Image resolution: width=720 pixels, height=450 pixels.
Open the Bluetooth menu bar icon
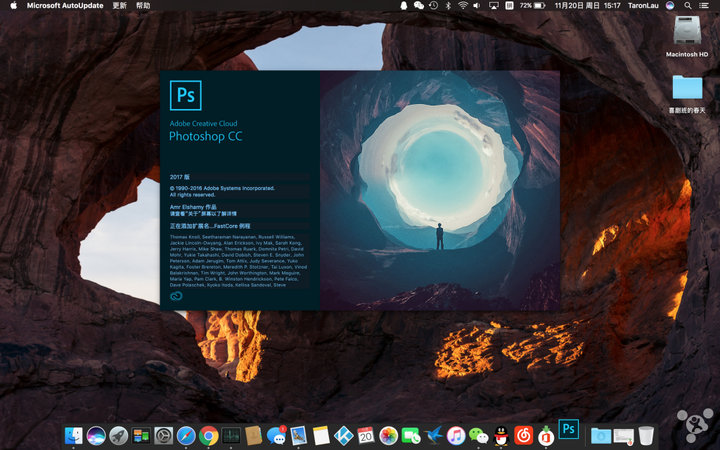(x=448, y=6)
